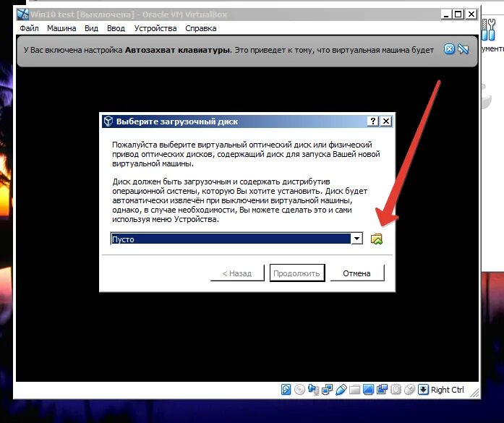Click the VirtualBox window title bar icon
This screenshot has width=504, height=423.
point(23,14)
